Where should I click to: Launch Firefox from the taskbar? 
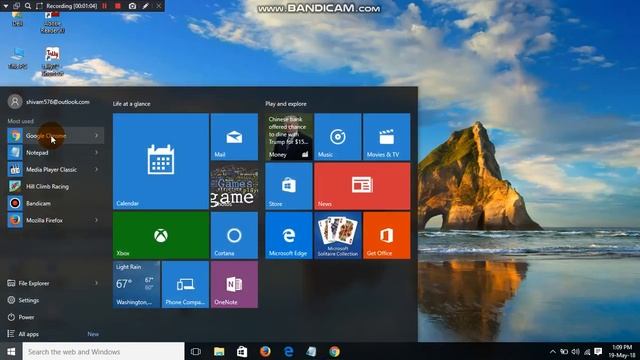(265, 351)
